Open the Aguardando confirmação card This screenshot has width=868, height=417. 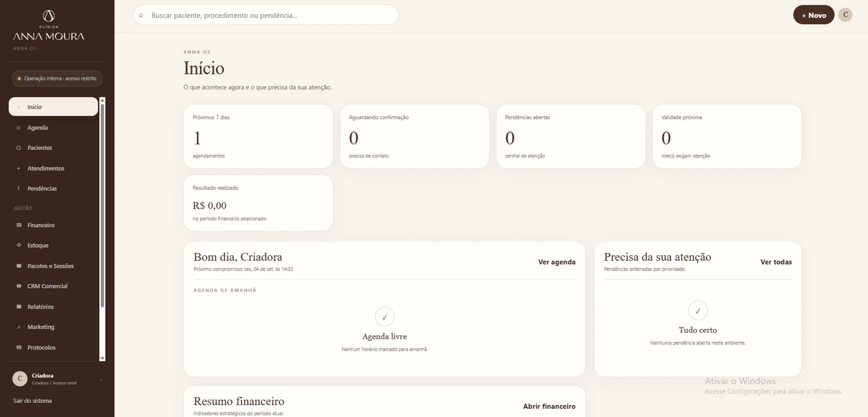point(414,136)
